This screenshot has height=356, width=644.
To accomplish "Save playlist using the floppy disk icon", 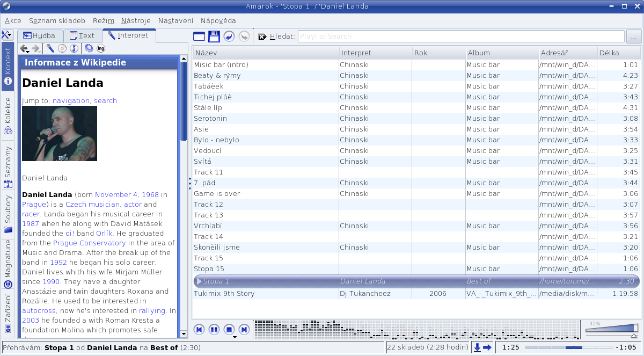I will pyautogui.click(x=214, y=37).
